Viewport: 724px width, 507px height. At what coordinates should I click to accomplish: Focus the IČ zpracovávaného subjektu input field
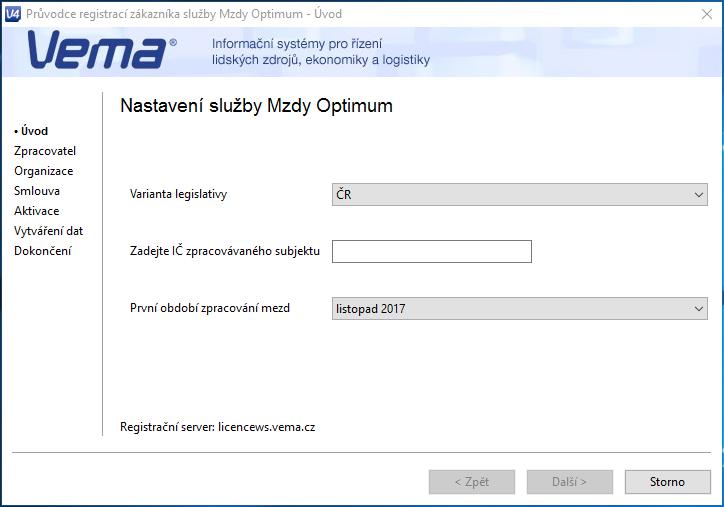(x=432, y=252)
